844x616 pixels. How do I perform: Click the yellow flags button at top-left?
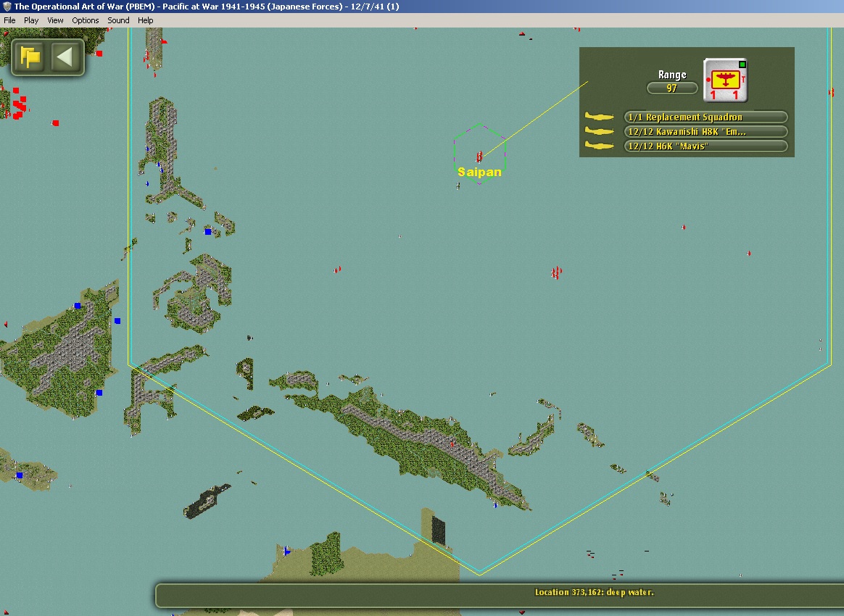30,57
